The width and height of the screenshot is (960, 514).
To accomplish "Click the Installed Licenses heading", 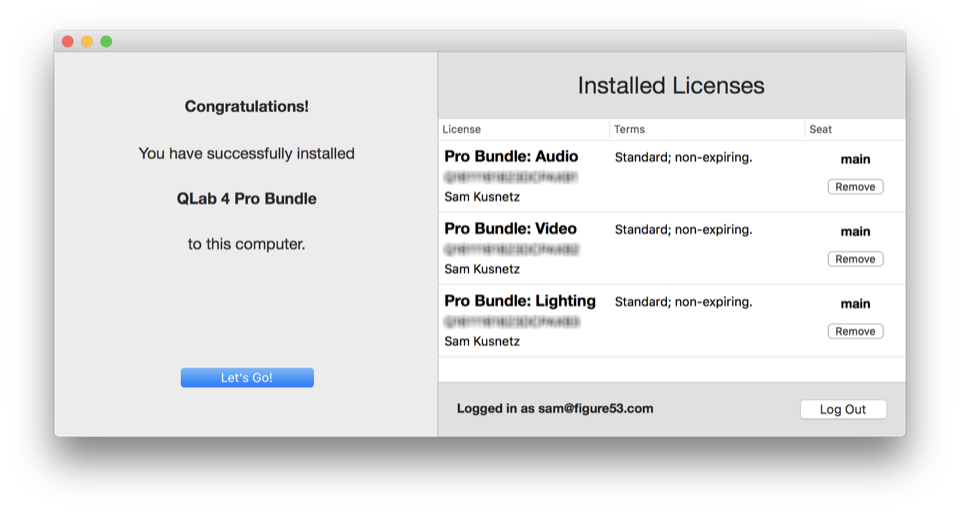I will tap(671, 86).
